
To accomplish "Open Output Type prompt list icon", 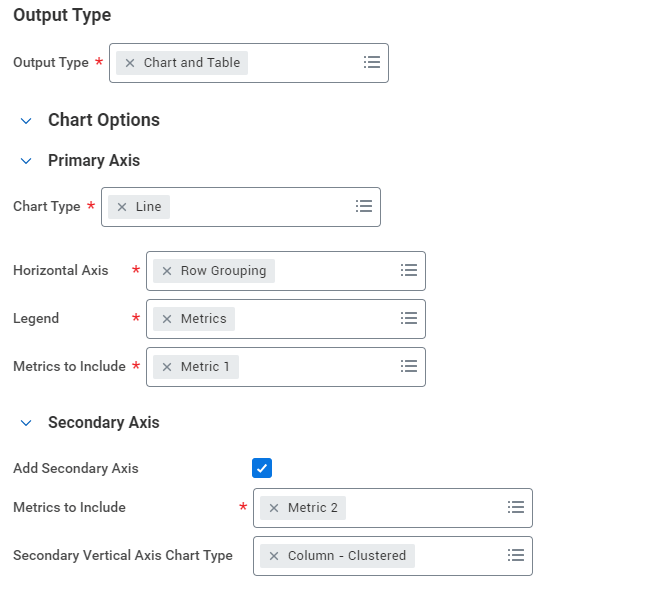I will (372, 62).
